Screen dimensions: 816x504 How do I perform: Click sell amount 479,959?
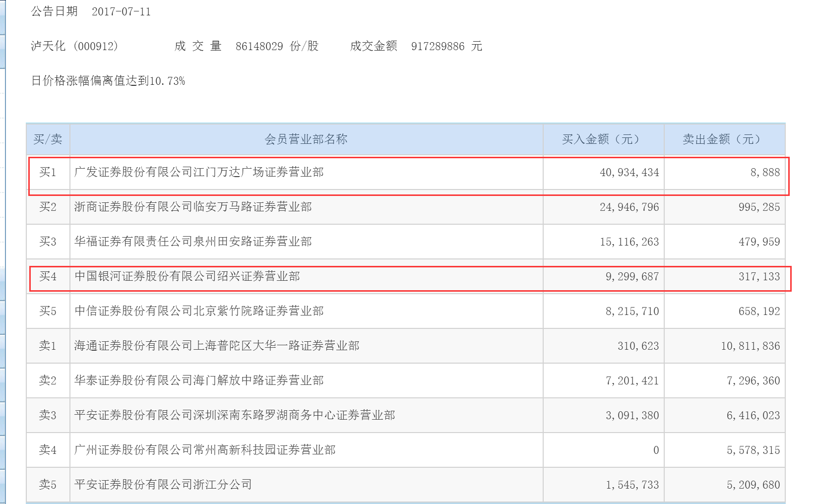point(759,242)
